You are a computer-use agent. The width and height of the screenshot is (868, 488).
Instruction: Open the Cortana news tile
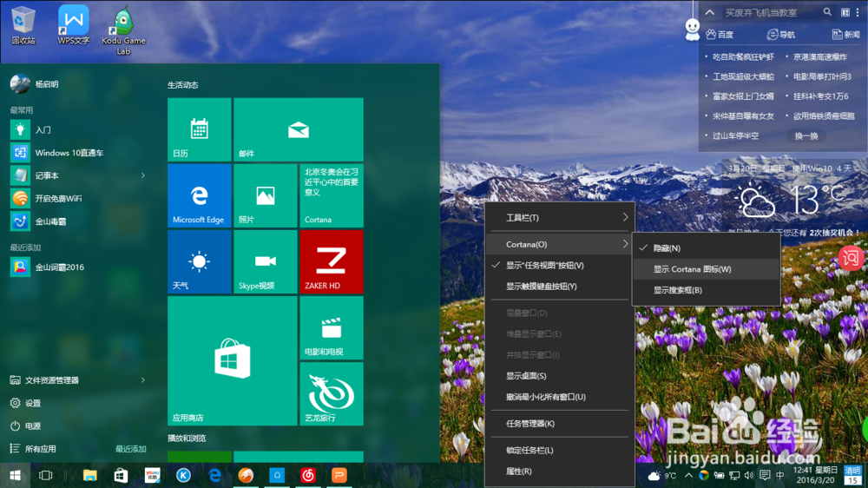coord(331,195)
